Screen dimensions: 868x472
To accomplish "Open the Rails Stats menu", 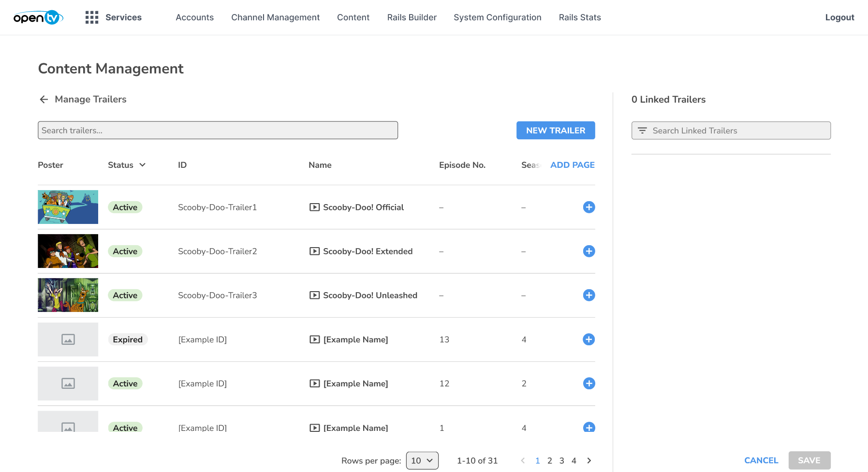I will 580,17.
